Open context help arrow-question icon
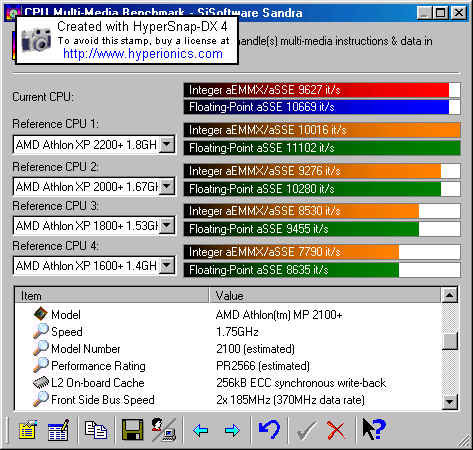Viewport: 473px width, 450px height. (x=374, y=429)
